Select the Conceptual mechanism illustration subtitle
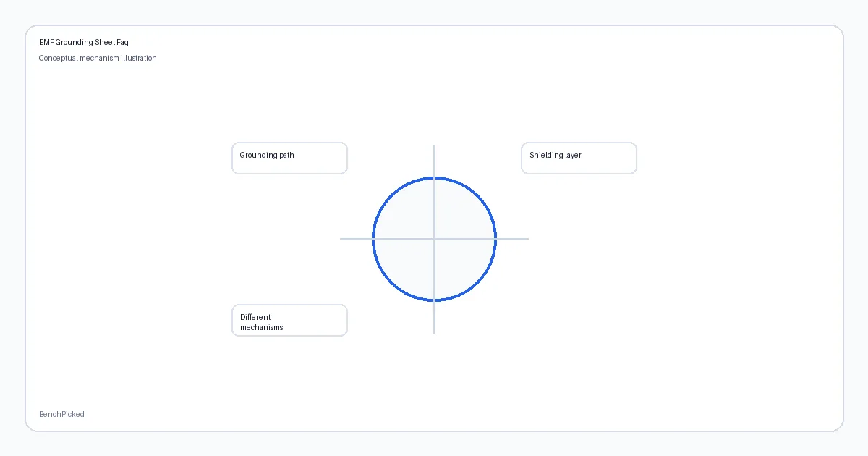The width and height of the screenshot is (868, 456). (98, 59)
